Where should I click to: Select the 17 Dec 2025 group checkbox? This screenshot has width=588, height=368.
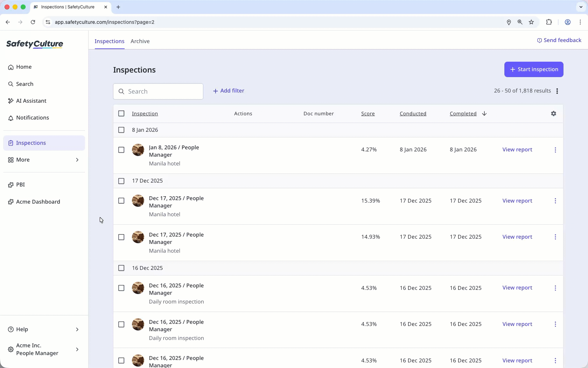tap(121, 181)
